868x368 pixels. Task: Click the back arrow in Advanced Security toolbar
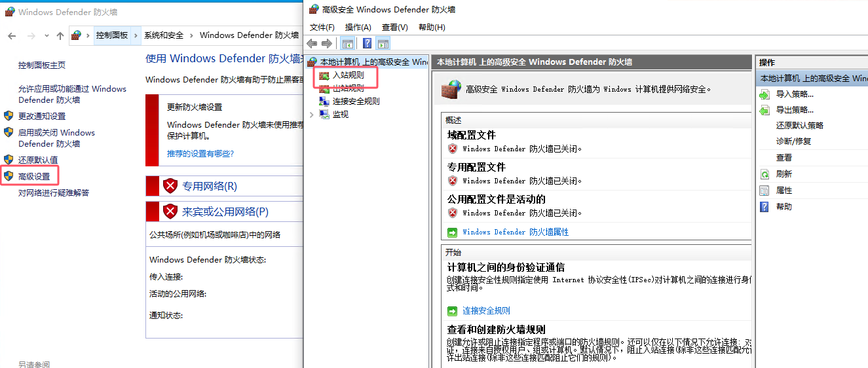pyautogui.click(x=312, y=44)
